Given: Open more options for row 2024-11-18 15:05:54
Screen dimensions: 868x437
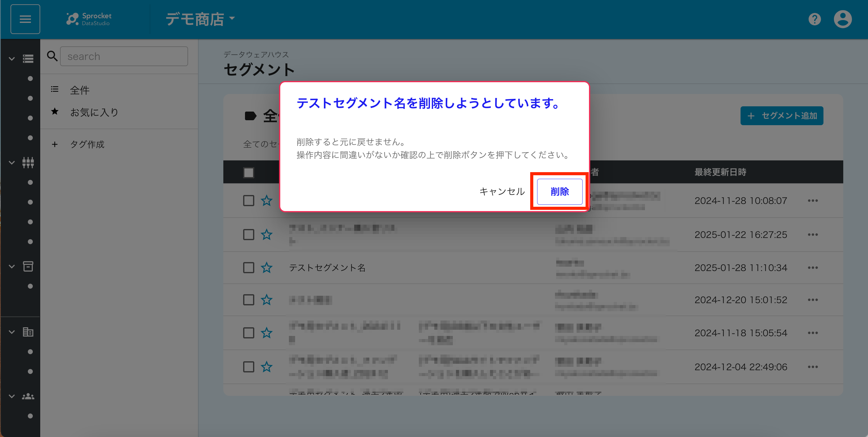Looking at the screenshot, I should tap(813, 333).
